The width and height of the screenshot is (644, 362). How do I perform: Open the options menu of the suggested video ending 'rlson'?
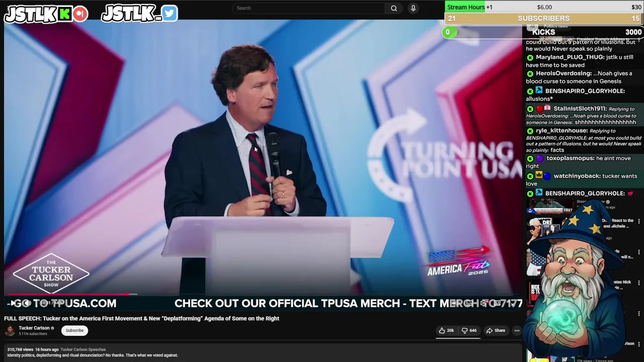[639, 345]
